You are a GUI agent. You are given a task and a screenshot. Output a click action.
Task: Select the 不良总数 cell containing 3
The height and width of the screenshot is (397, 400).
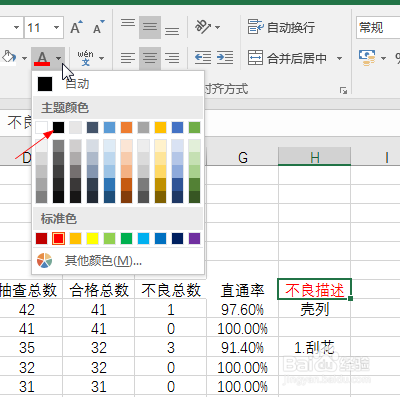[170, 347]
